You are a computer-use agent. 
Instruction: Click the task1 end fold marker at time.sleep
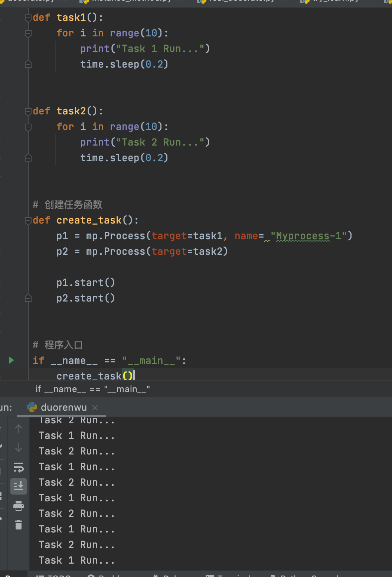pos(28,65)
